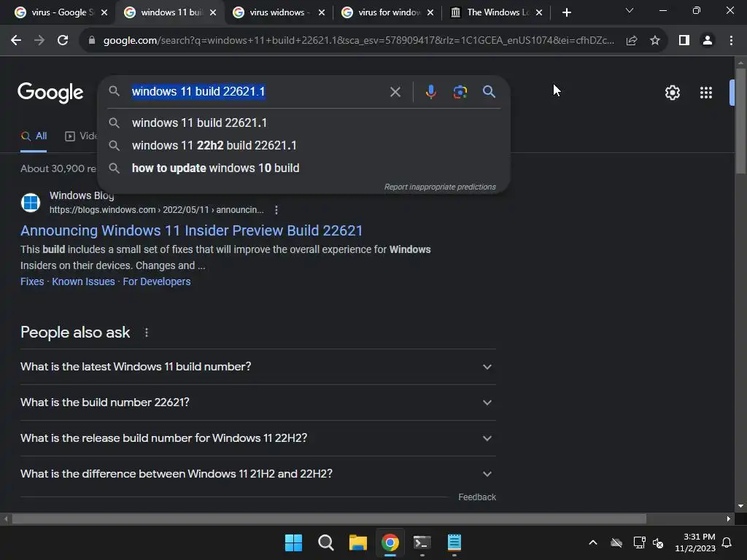Select the Videos search filter
The image size is (747, 560).
coord(82,136)
